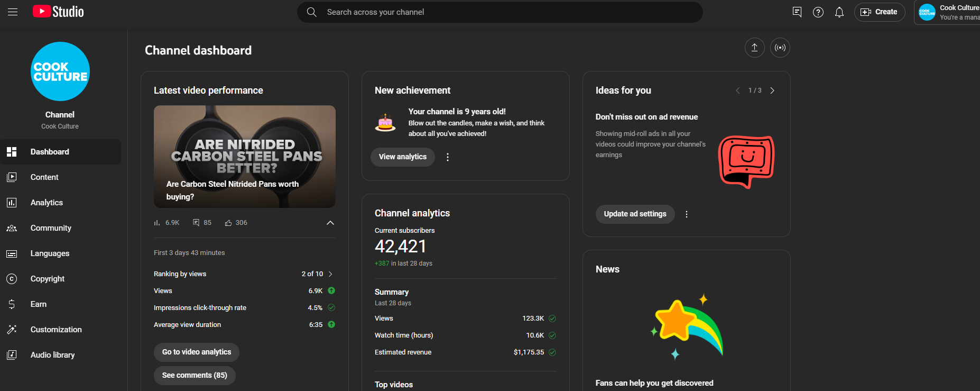Select Copyright in the sidebar
The image size is (980, 391).
[60, 279]
